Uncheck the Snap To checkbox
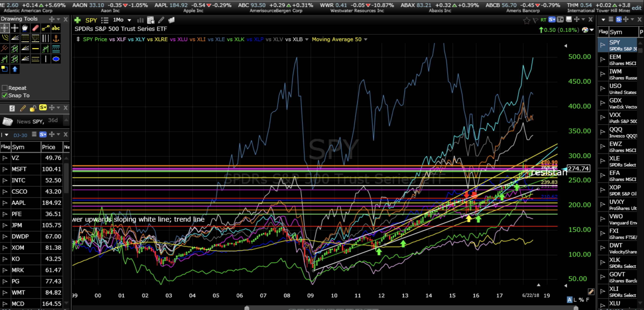The width and height of the screenshot is (644, 310). [4, 95]
